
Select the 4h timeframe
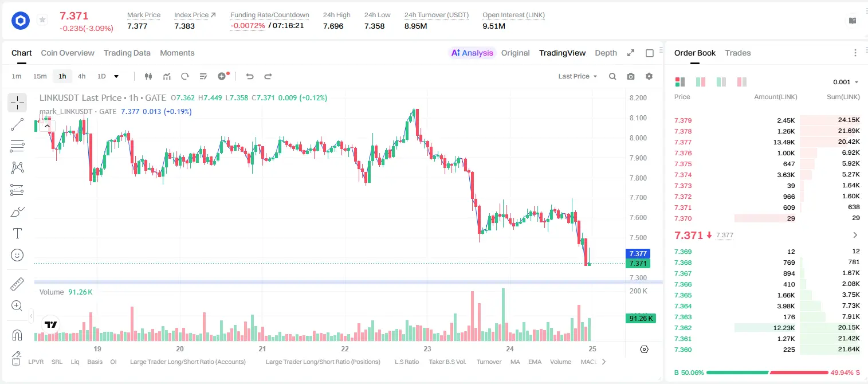(x=82, y=76)
